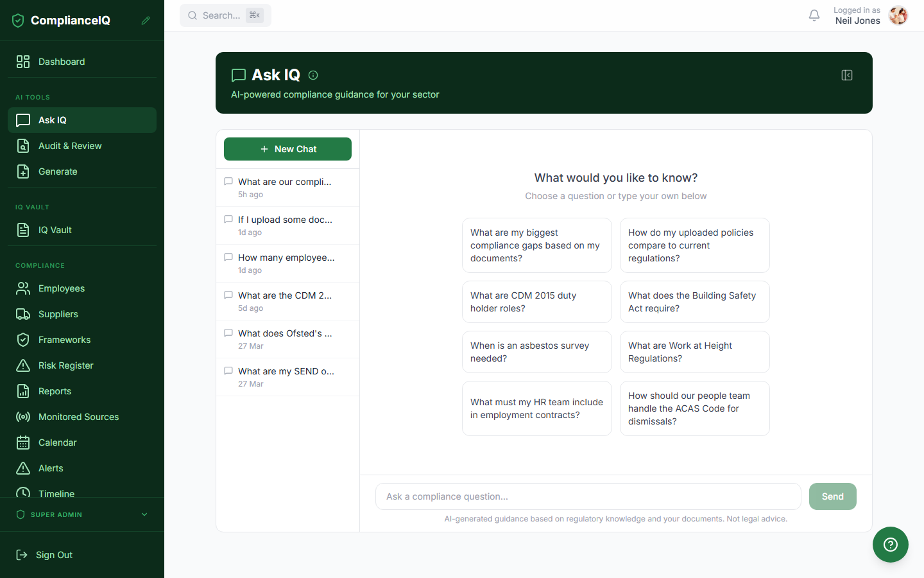
Task: Click the edit pencil beside ComplianceIQ logo
Action: (146, 20)
